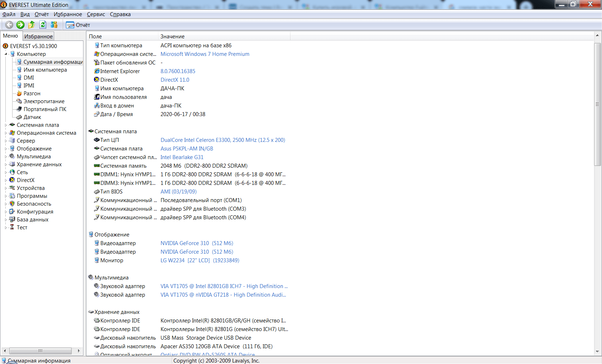Click the users icon in the toolbar
Image resolution: width=602 pixels, height=364 pixels.
pyautogui.click(x=54, y=25)
